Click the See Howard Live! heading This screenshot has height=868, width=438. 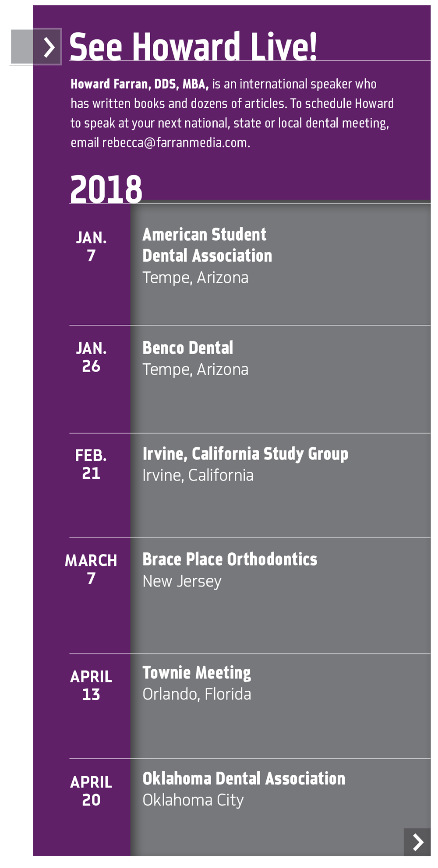tap(193, 46)
